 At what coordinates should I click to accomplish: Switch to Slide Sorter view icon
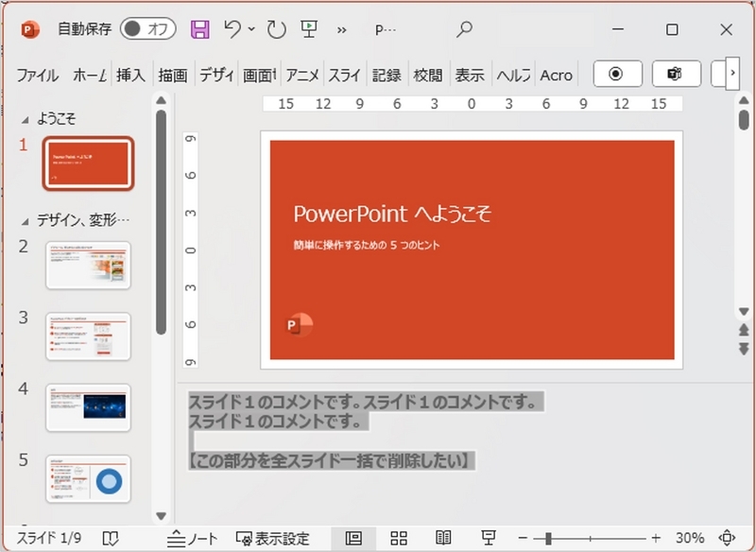point(399,538)
